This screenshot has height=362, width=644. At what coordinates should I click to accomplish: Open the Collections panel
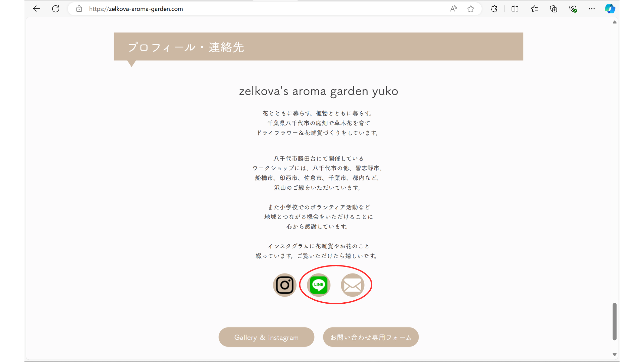pos(553,9)
